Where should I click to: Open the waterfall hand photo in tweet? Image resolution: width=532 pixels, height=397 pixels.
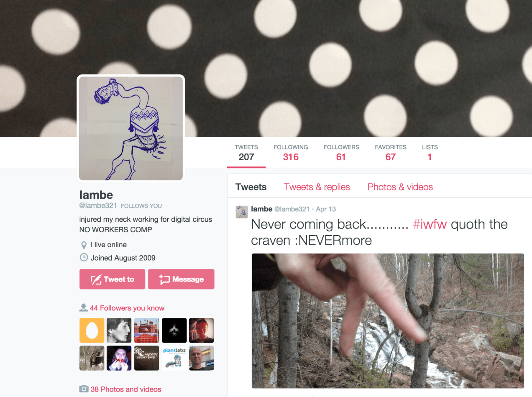(388, 321)
